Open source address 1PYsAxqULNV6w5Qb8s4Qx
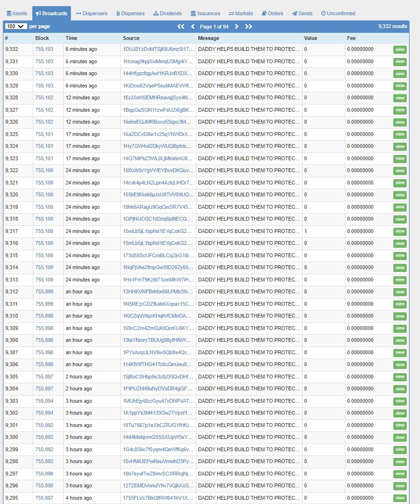 coord(157,353)
